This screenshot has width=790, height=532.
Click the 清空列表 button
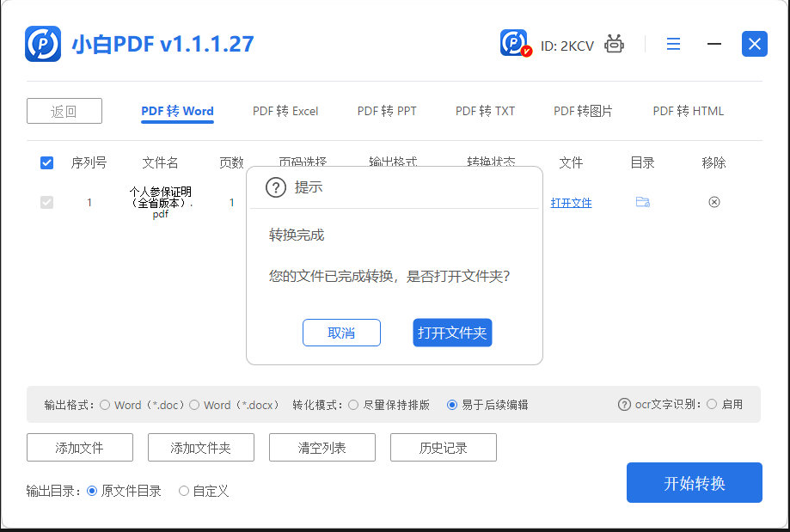tap(322, 448)
